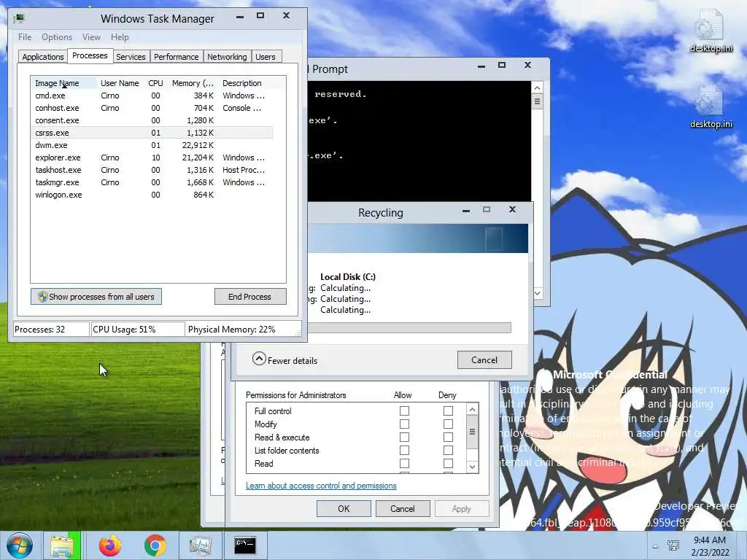Switch to the Services tab
Screen dimensions: 747x560
131,57
